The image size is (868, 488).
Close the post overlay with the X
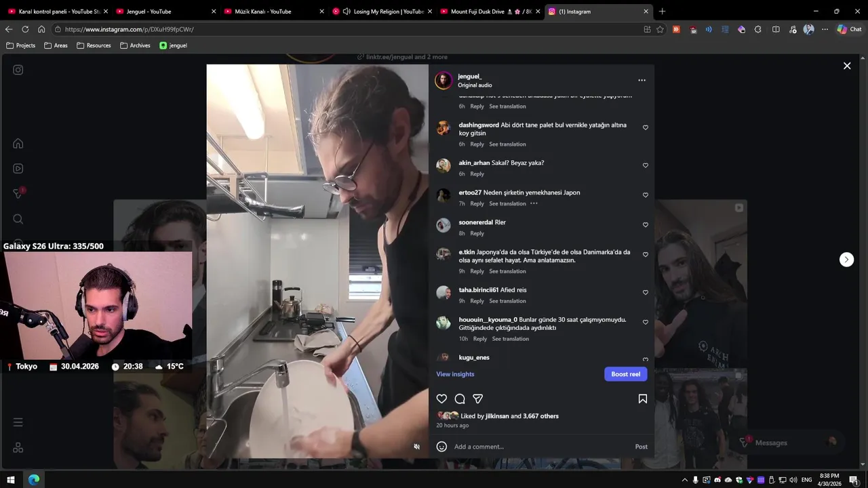coord(847,66)
